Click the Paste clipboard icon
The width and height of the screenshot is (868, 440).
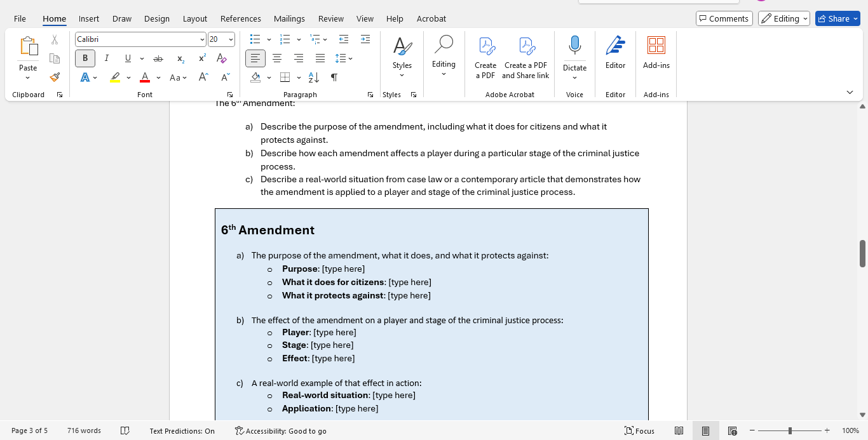tap(28, 46)
